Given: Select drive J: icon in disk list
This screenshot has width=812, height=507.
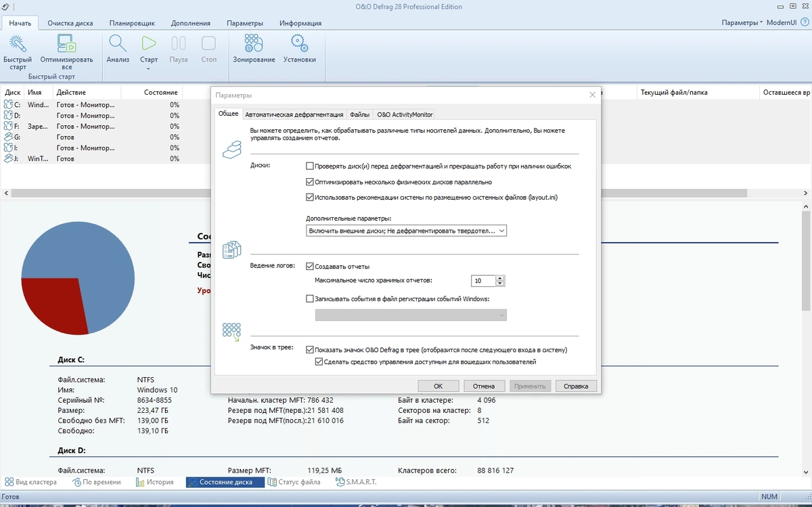Looking at the screenshot, I should pyautogui.click(x=8, y=158).
